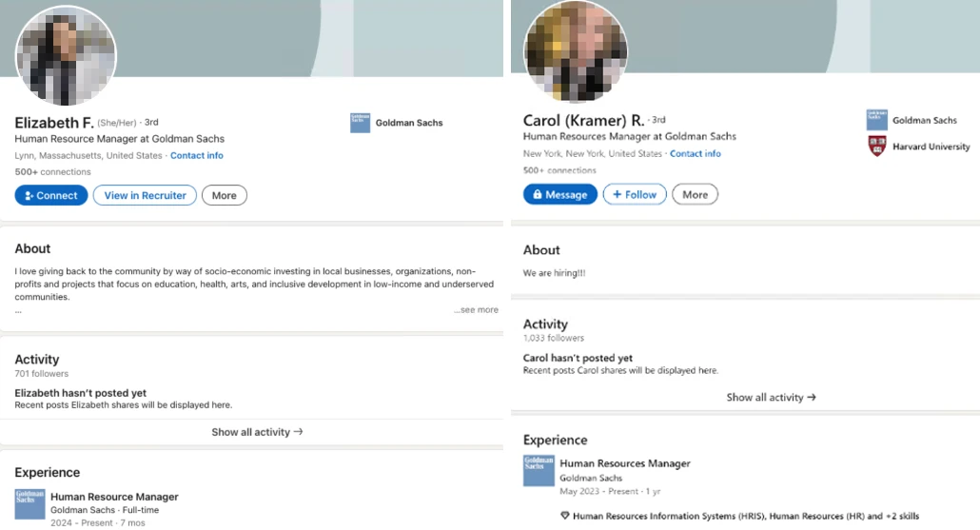The image size is (980, 530).
Task: Click the Message button on Carol's profile
Action: click(560, 194)
